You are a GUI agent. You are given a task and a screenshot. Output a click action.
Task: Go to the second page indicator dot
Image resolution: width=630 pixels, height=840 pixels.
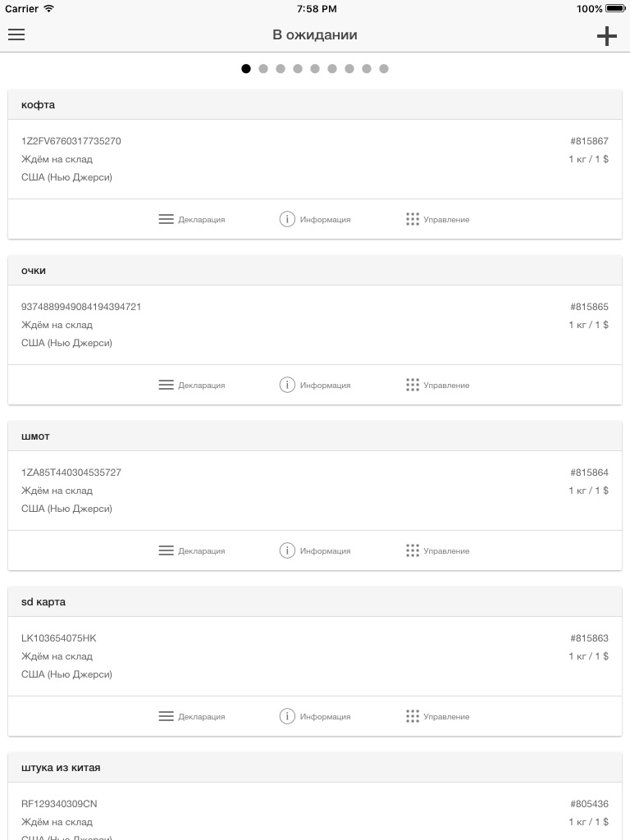coord(263,69)
